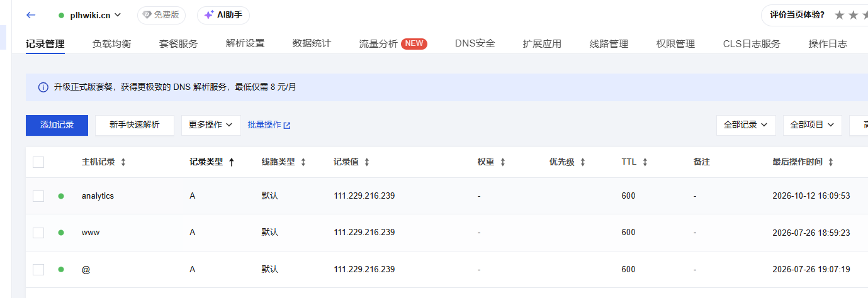868x298 pixels.
Task: Switch to the DNS安全 tab
Action: tap(475, 44)
